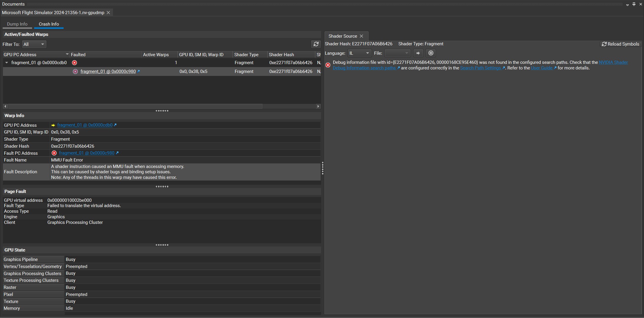Image resolution: width=644 pixels, height=318 pixels.
Task: Click splitter grip below warps table
Action: click(x=162, y=111)
